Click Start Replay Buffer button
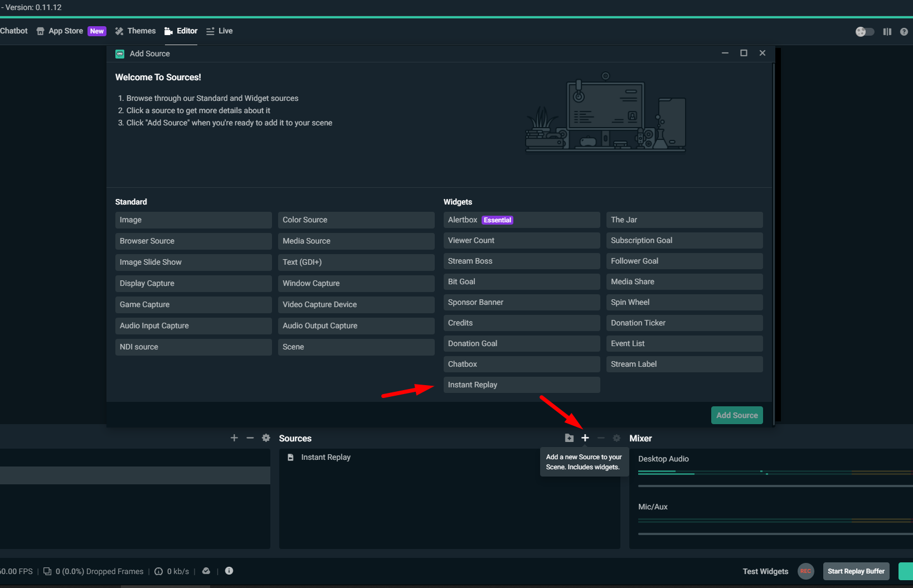 point(856,571)
